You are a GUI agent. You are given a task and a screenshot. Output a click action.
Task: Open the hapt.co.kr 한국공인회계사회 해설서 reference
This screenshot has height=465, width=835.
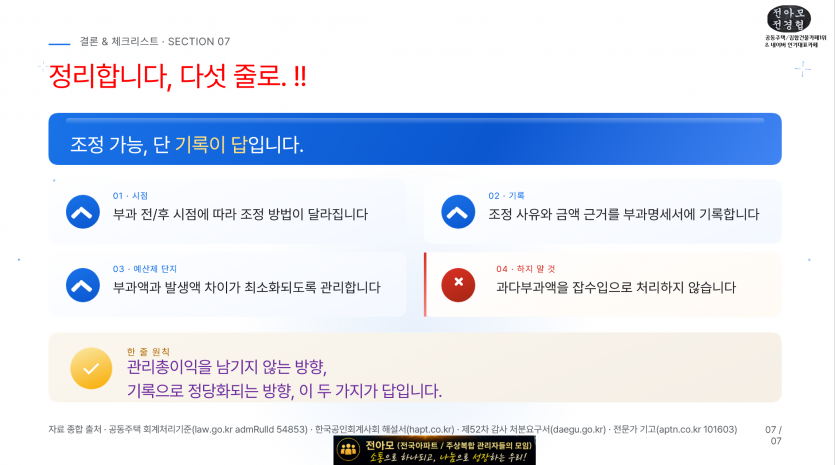[384, 429]
